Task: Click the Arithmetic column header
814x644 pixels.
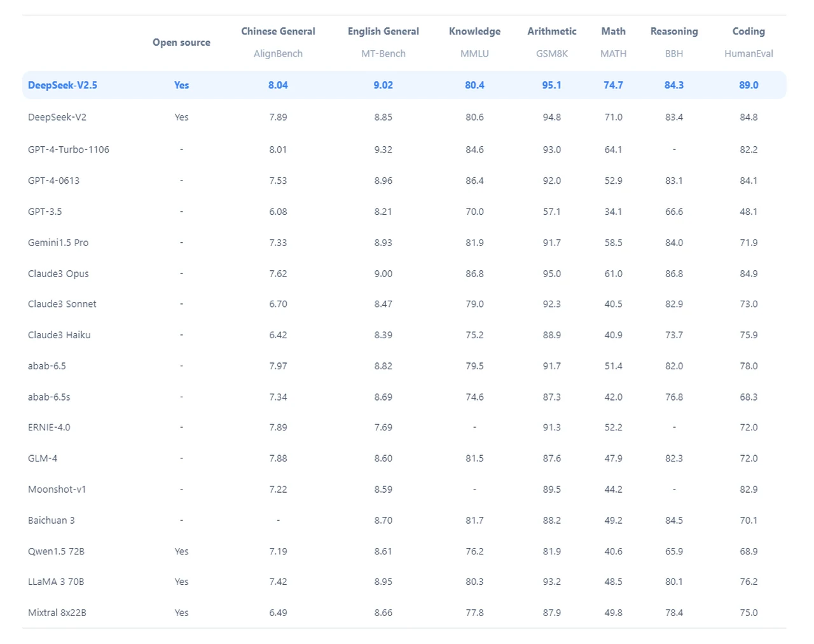Action: pos(552,31)
